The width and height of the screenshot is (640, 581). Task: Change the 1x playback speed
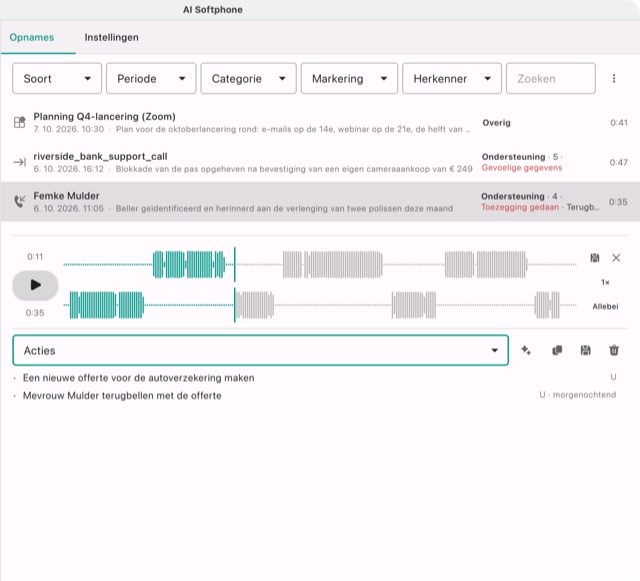[605, 282]
